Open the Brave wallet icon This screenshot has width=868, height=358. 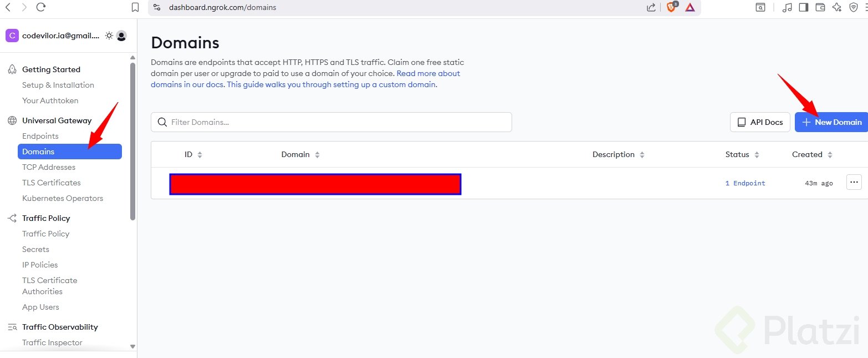(820, 7)
